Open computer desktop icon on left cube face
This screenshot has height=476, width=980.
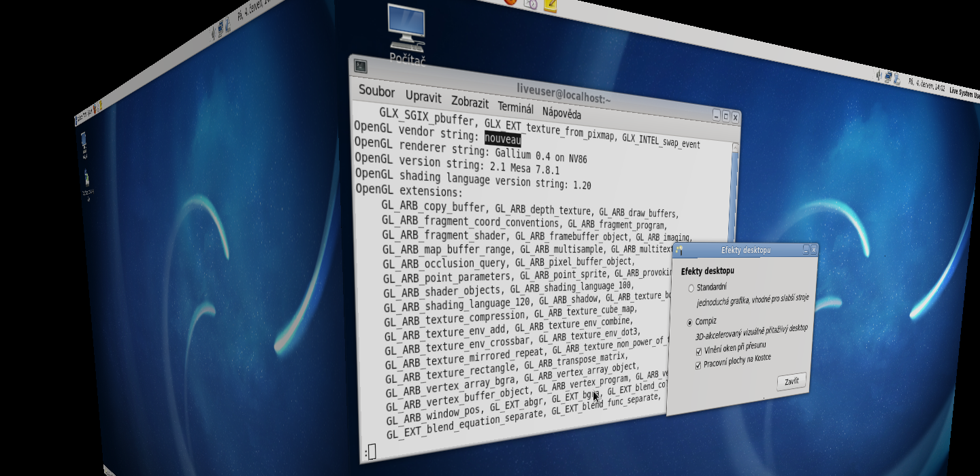click(84, 144)
